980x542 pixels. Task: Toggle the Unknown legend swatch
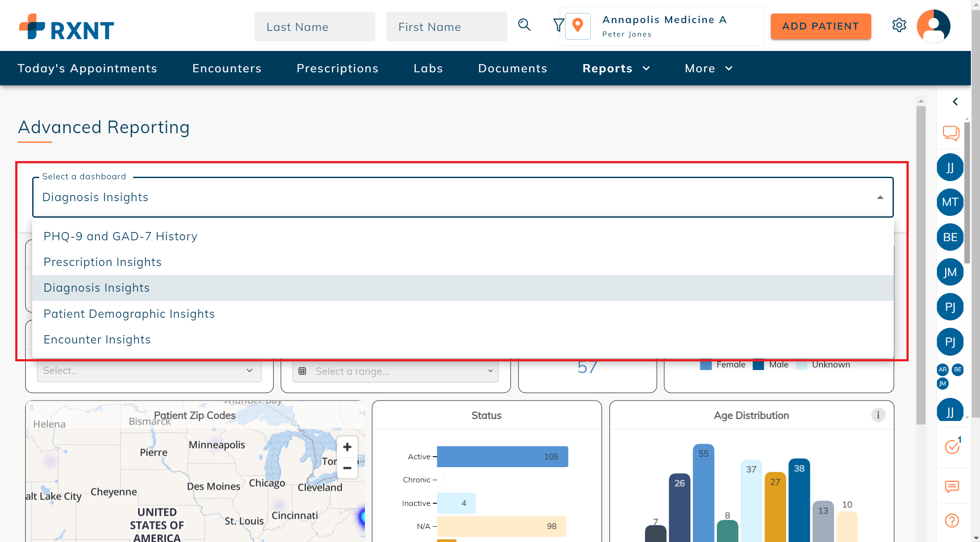click(801, 365)
